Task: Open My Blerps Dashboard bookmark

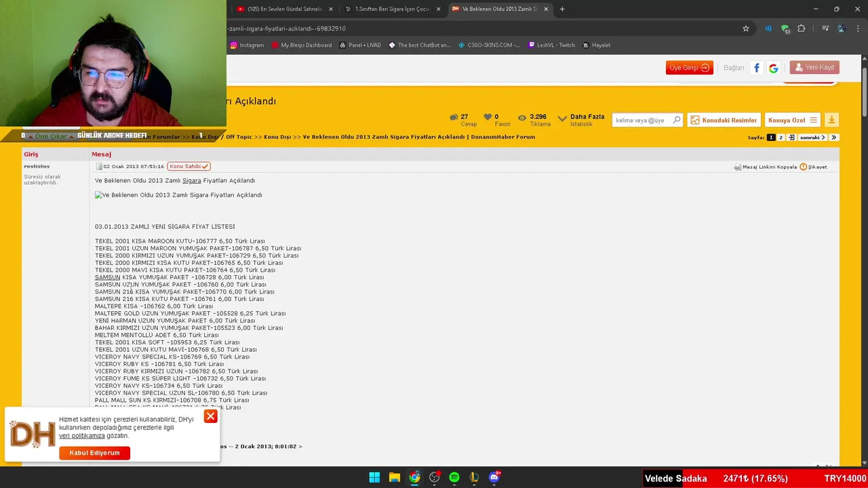Action: coord(301,45)
